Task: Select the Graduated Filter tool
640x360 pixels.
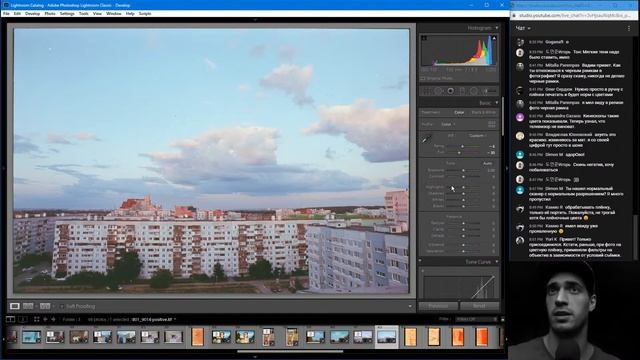Action: tap(462, 91)
